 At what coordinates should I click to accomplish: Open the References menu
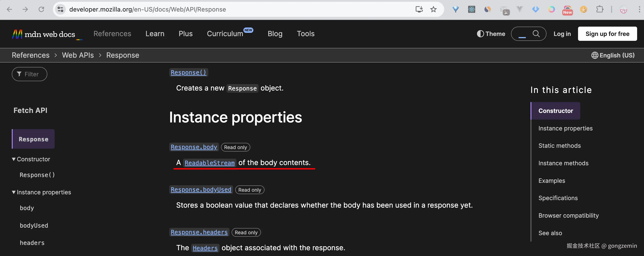(112, 34)
